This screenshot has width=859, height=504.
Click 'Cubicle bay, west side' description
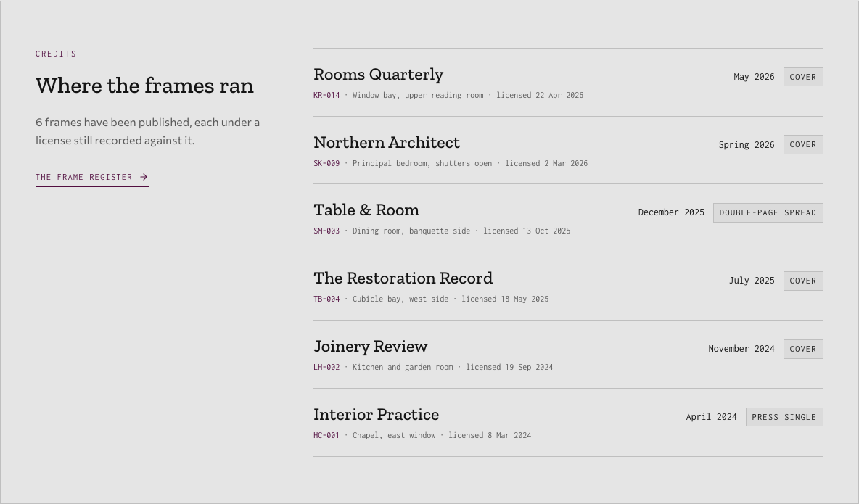pyautogui.click(x=400, y=299)
